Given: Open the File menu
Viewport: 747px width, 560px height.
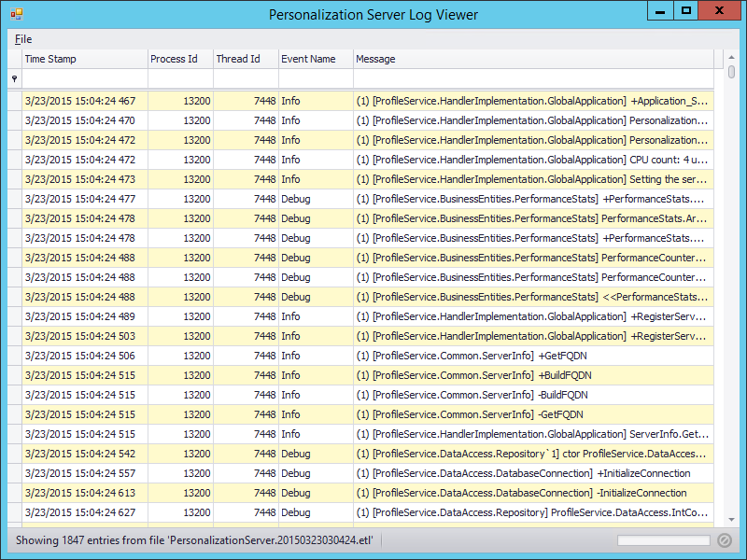Looking at the screenshot, I should click(23, 39).
